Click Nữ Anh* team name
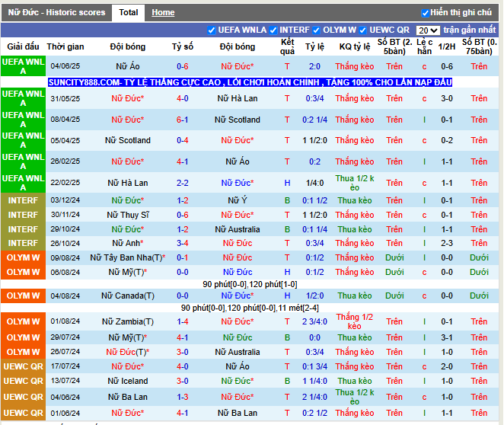The image size is (504, 425). (x=128, y=243)
